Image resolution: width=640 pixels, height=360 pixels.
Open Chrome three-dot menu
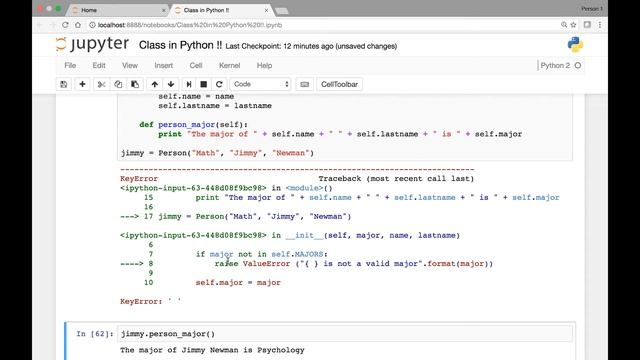[600, 25]
